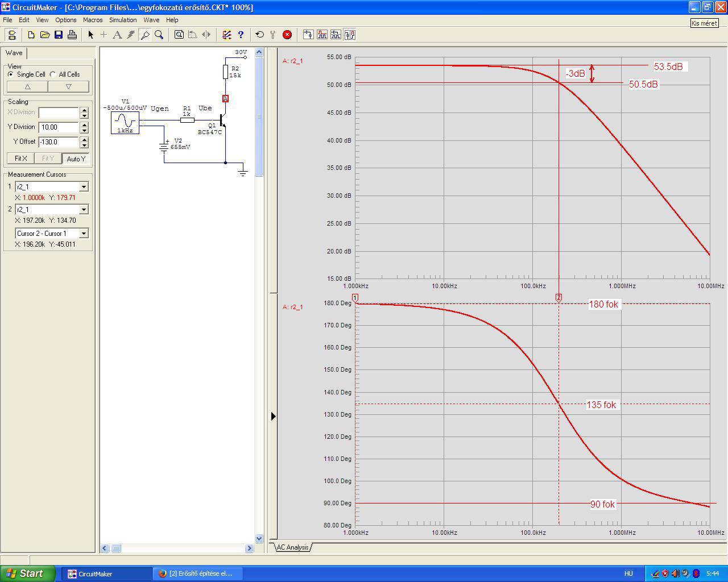Click the Mirror icon
Viewport: 728px width, 582px height.
(206, 35)
